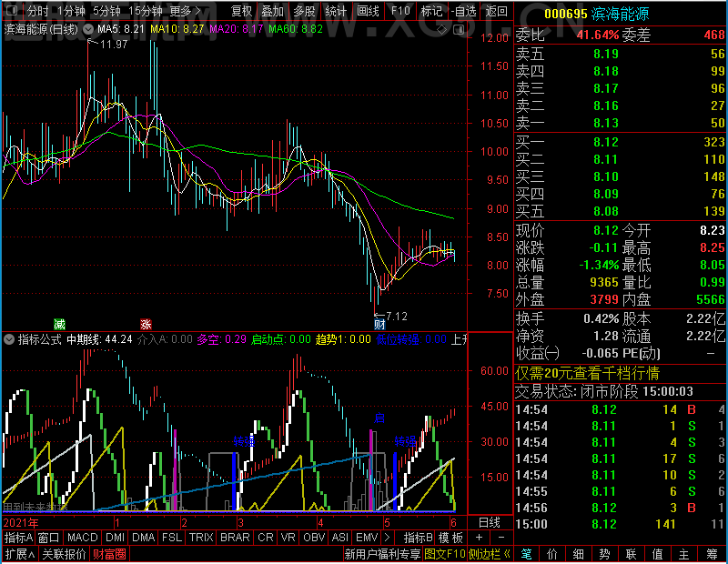Collapse the 侧边栏 sidebar

490,554
